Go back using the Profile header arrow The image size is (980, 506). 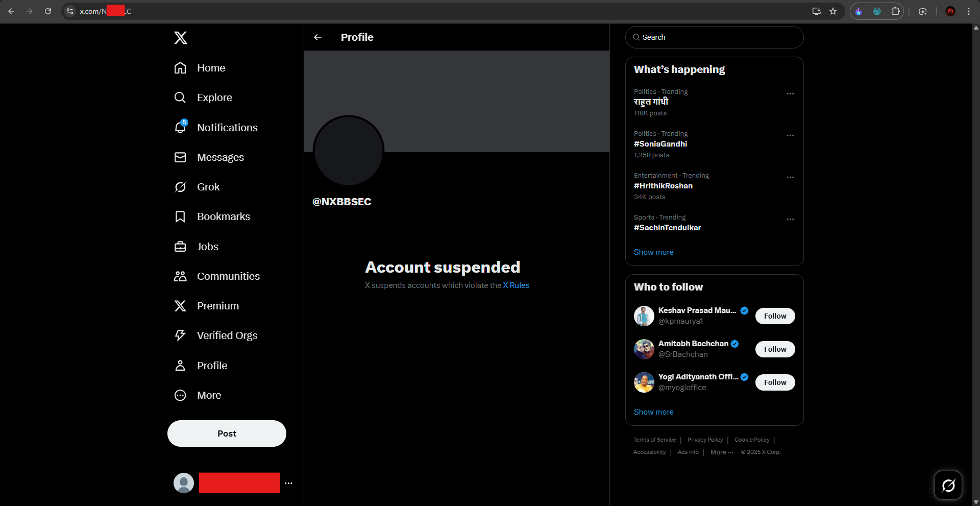point(317,37)
